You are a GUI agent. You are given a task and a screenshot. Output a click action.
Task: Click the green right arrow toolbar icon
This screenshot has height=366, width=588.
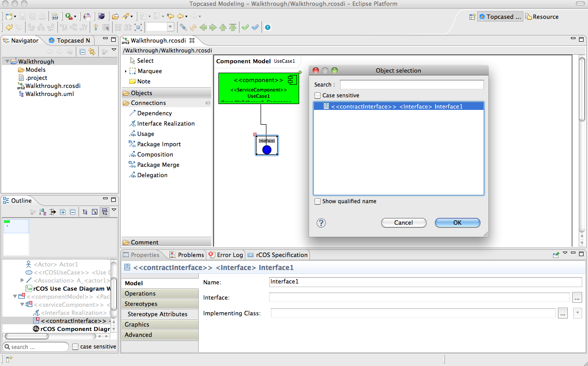click(x=213, y=27)
